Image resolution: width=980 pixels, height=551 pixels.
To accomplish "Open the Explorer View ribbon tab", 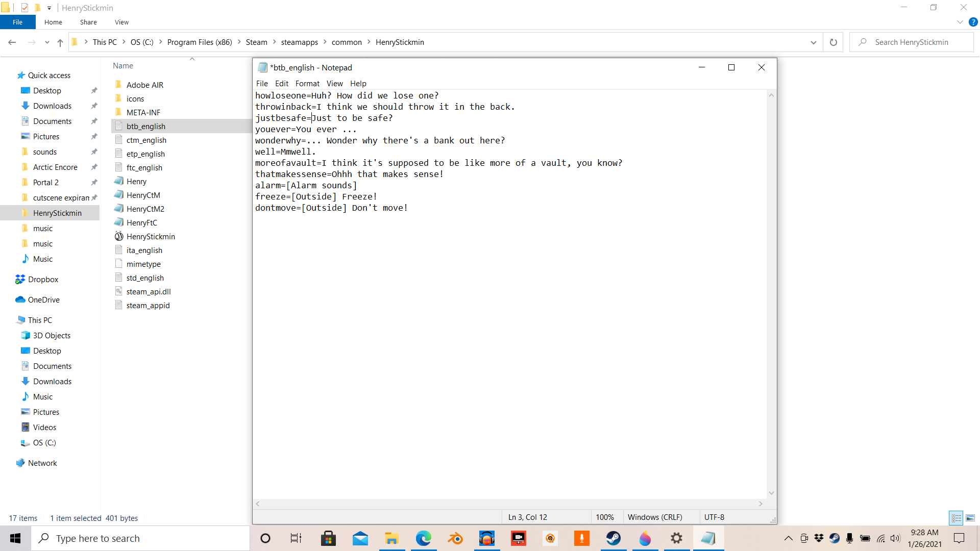I will pyautogui.click(x=121, y=22).
